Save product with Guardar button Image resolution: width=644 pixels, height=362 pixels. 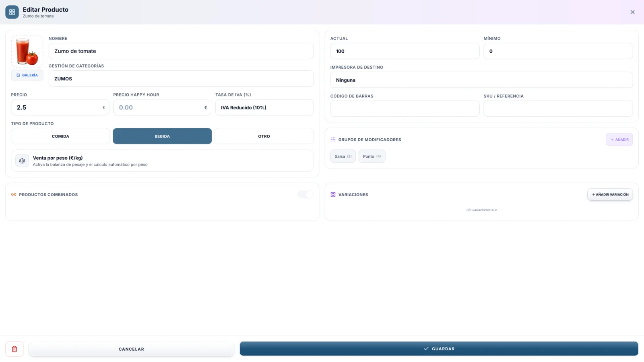[x=439, y=349]
